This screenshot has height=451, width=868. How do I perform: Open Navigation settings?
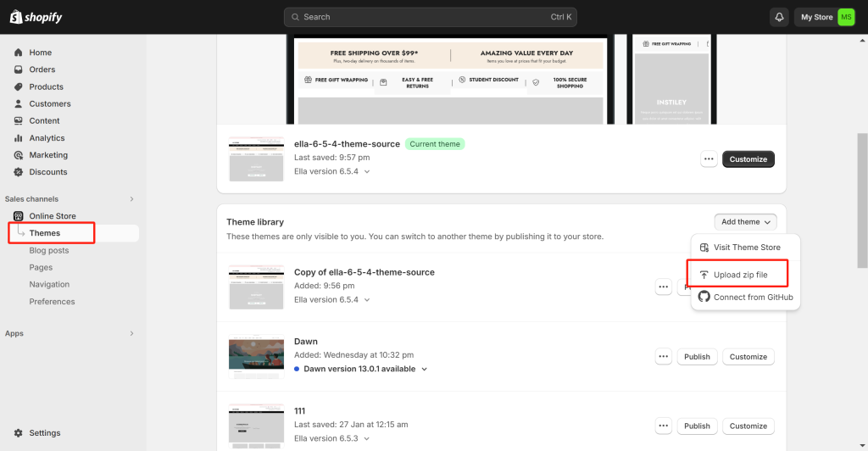[49, 285]
